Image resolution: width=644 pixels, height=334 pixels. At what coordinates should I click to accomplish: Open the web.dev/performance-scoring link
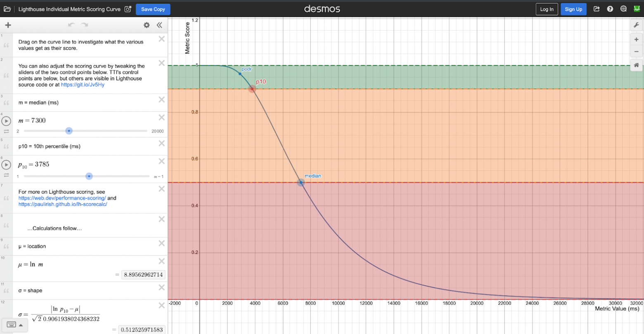(x=62, y=198)
